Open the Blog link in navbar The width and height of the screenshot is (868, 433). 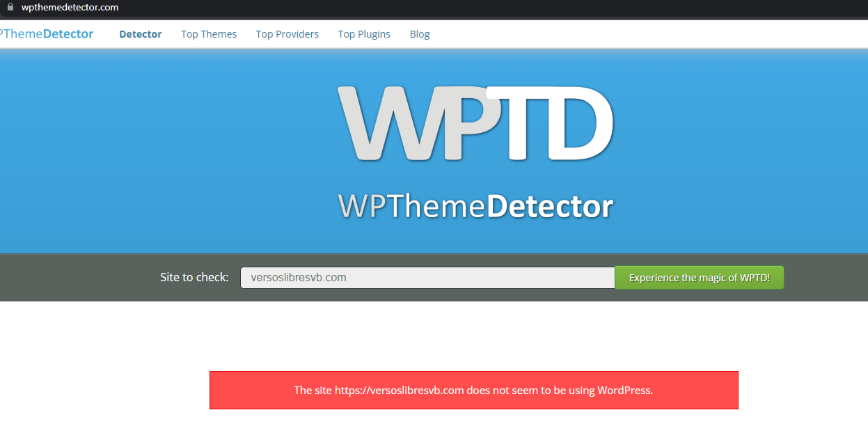(420, 34)
